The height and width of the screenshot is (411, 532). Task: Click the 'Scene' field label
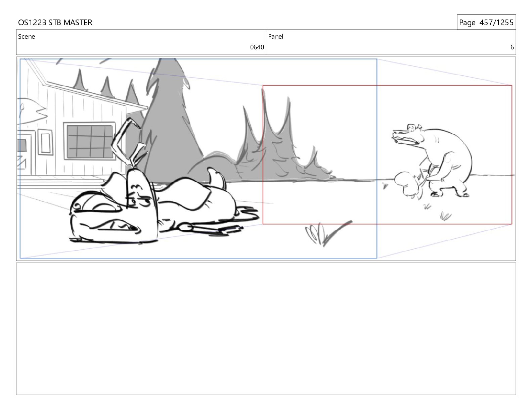(x=27, y=37)
